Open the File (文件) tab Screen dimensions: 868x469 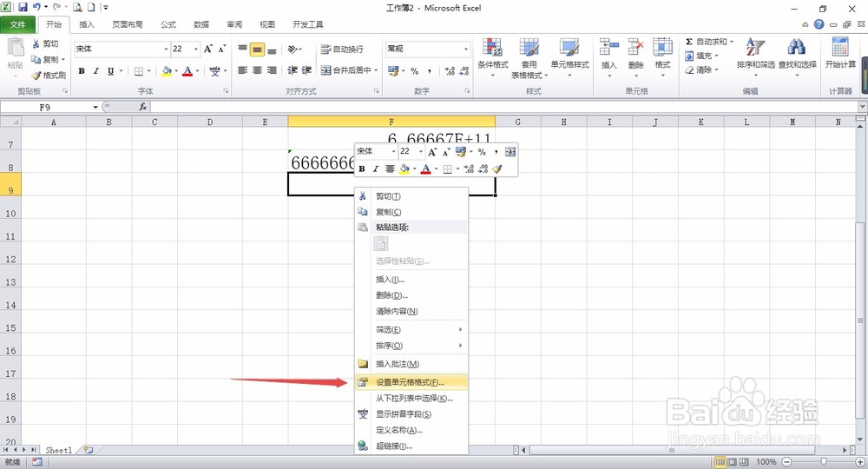click(x=17, y=24)
